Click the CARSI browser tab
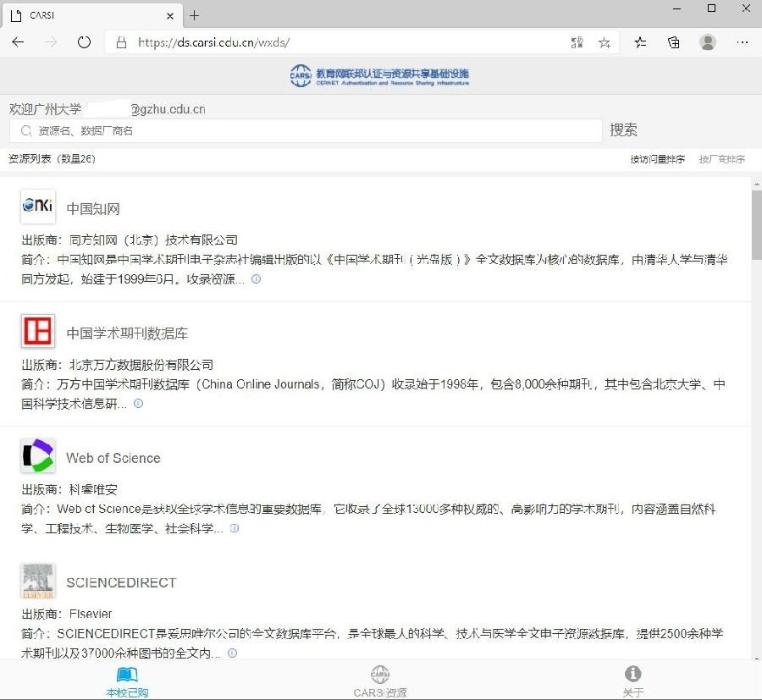762x700 pixels. (x=92, y=15)
